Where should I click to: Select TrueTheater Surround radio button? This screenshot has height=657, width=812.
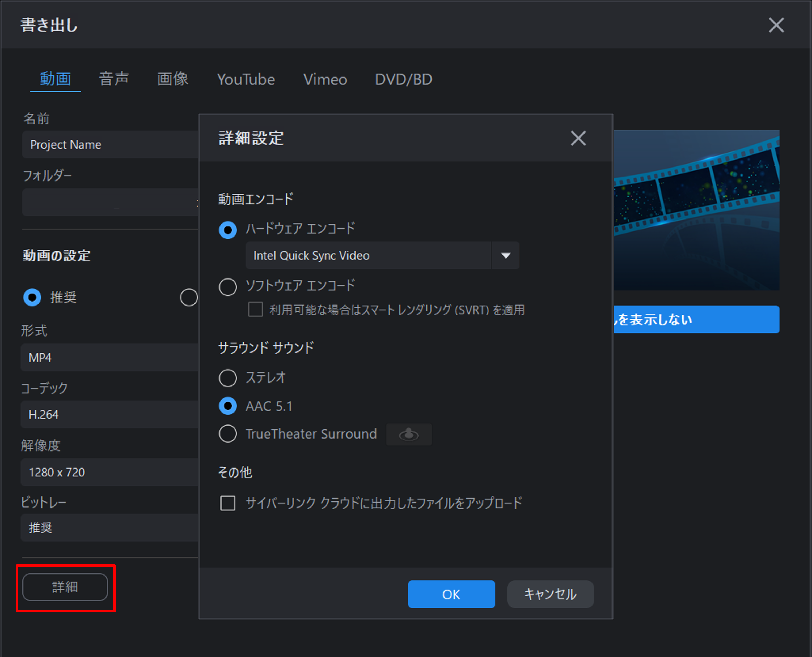tap(228, 434)
